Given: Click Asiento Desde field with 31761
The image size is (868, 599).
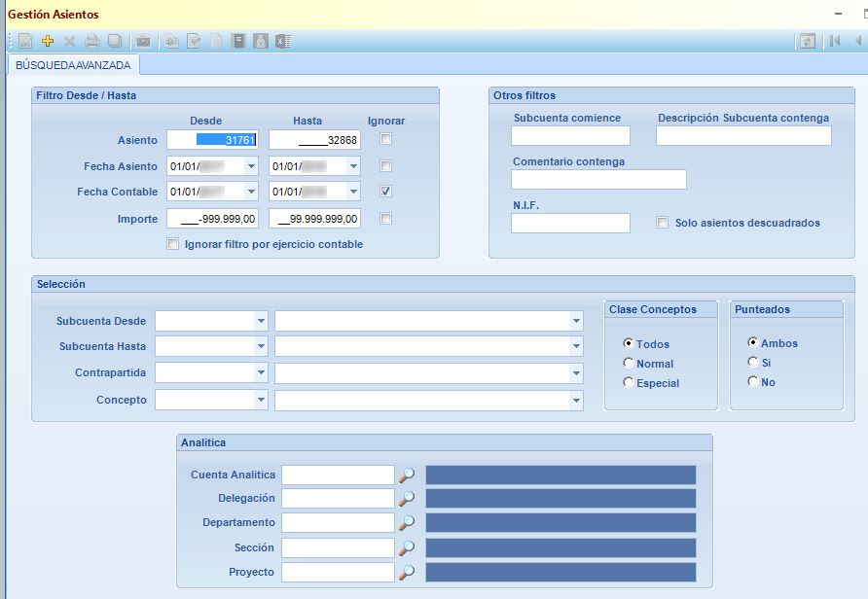Looking at the screenshot, I should 212,140.
